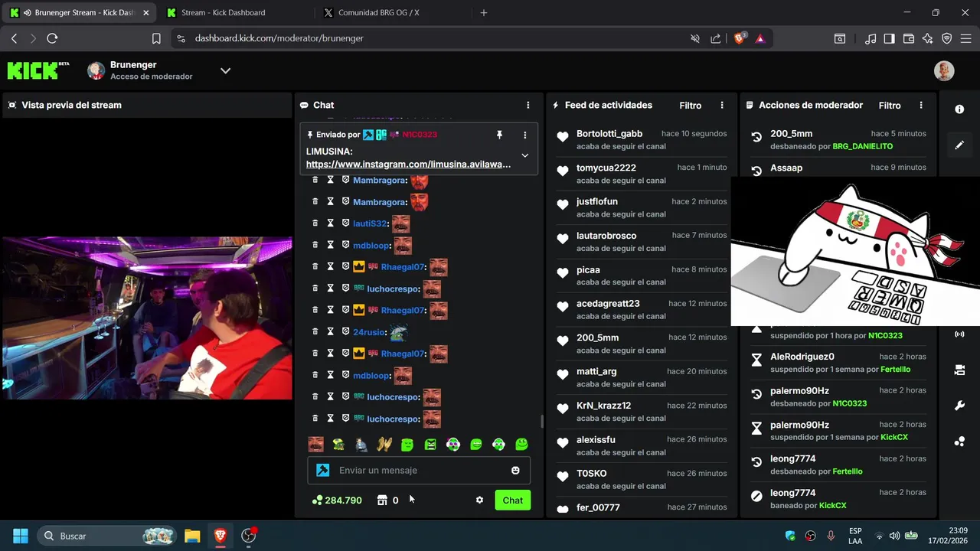Switch to Stream - Kick Dashboard tab
The image size is (980, 551).
(232, 13)
